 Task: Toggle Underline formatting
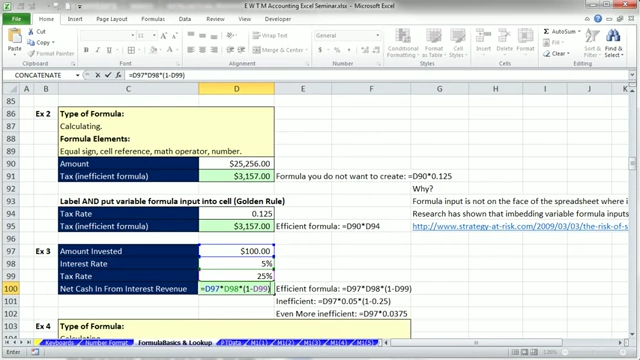(x=109, y=50)
